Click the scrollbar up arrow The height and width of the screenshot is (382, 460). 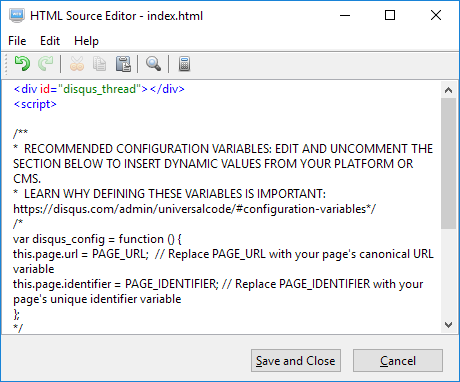point(448,90)
